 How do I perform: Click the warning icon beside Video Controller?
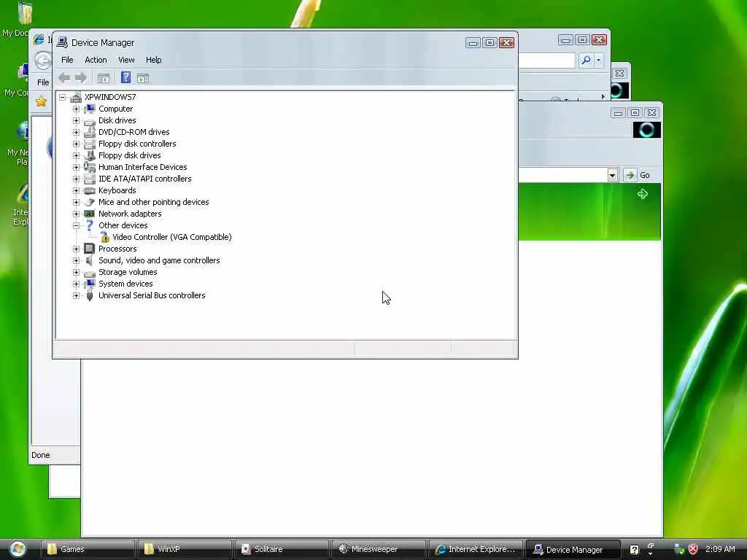point(104,237)
